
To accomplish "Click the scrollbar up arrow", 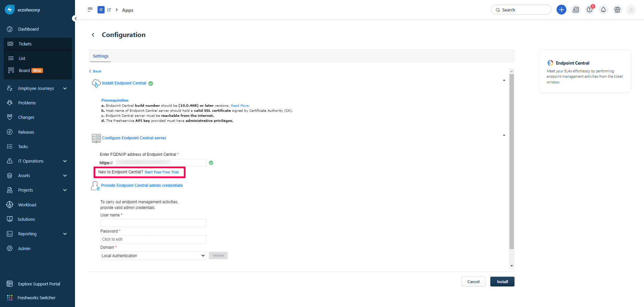I will [512, 71].
